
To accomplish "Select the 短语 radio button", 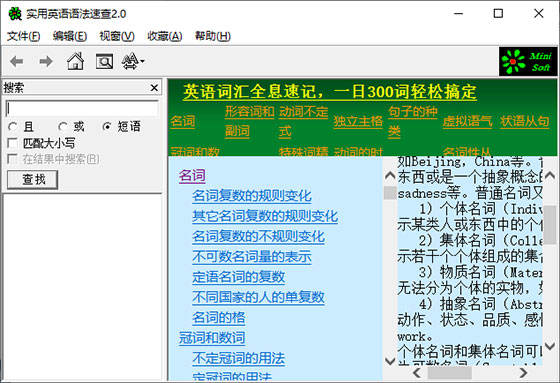I will click(106, 126).
